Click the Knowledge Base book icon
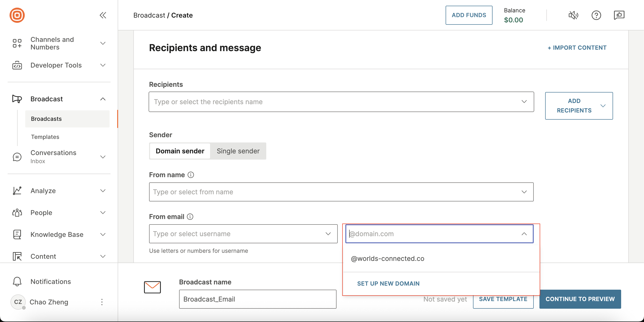This screenshot has height=322, width=644. 17,234
